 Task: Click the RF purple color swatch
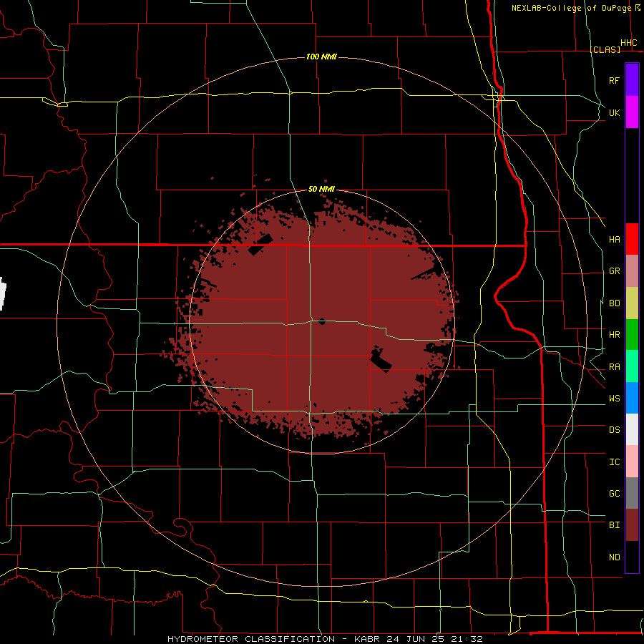click(632, 80)
